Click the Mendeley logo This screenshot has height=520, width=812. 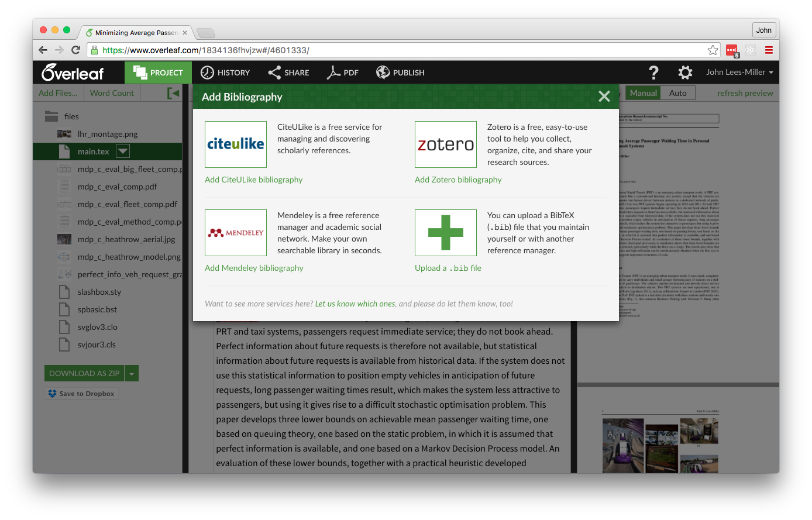coord(236,233)
